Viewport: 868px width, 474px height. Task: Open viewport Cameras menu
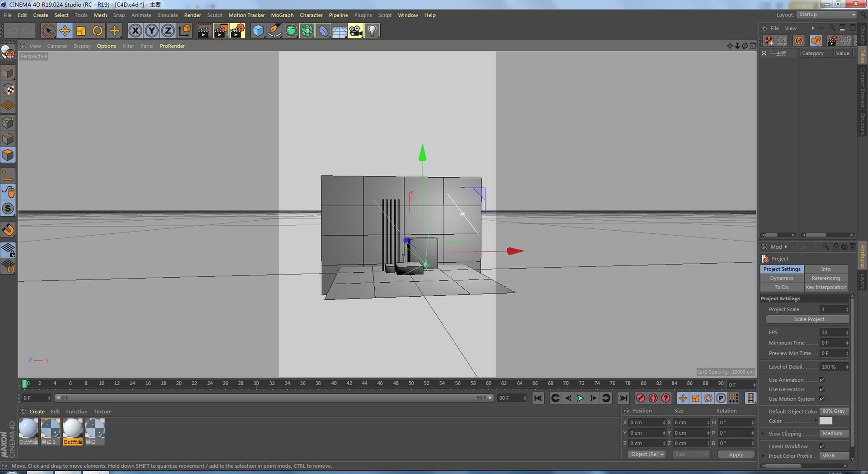pyautogui.click(x=57, y=46)
